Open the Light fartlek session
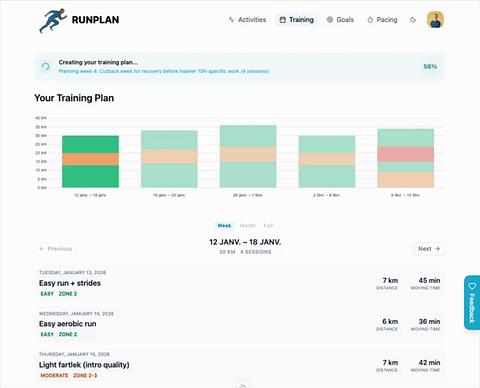 click(240, 366)
